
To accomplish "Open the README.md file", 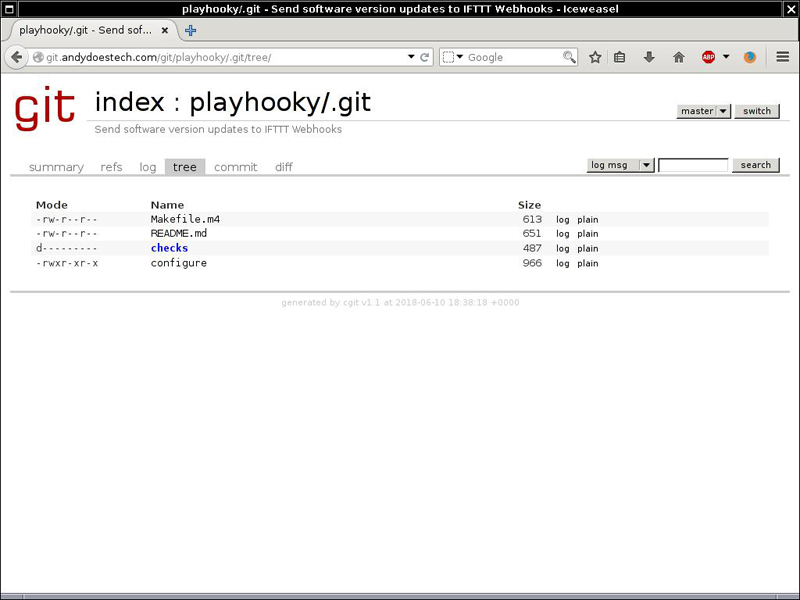I will [179, 234].
